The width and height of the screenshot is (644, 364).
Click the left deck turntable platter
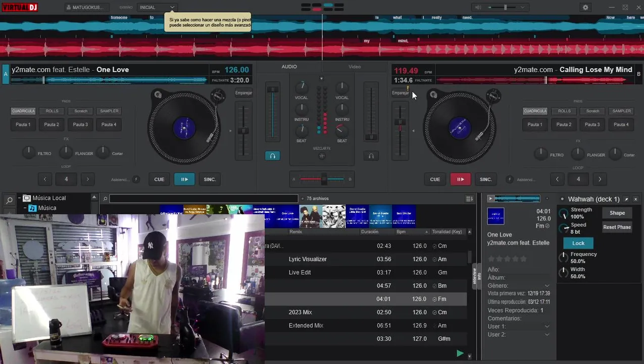point(184,127)
